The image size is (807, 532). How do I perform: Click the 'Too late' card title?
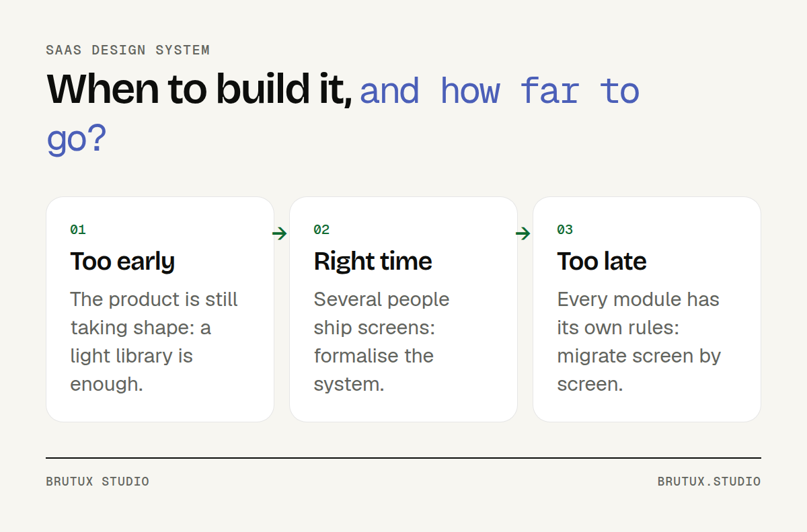point(602,261)
